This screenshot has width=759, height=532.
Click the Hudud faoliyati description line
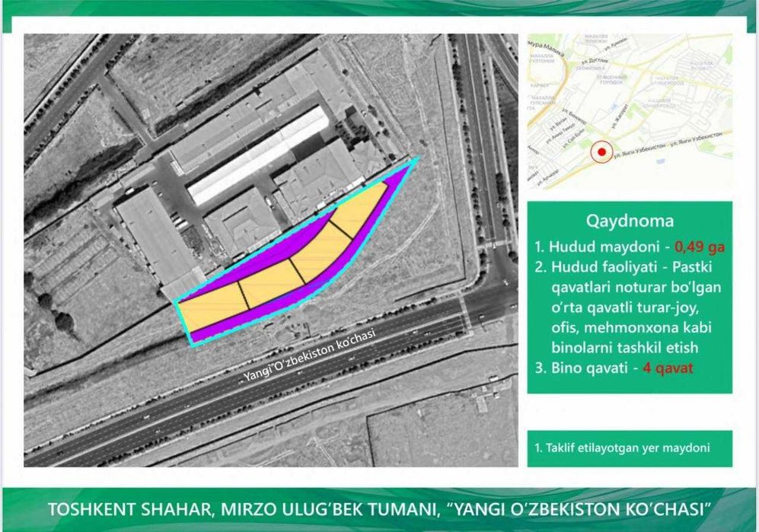[630, 307]
